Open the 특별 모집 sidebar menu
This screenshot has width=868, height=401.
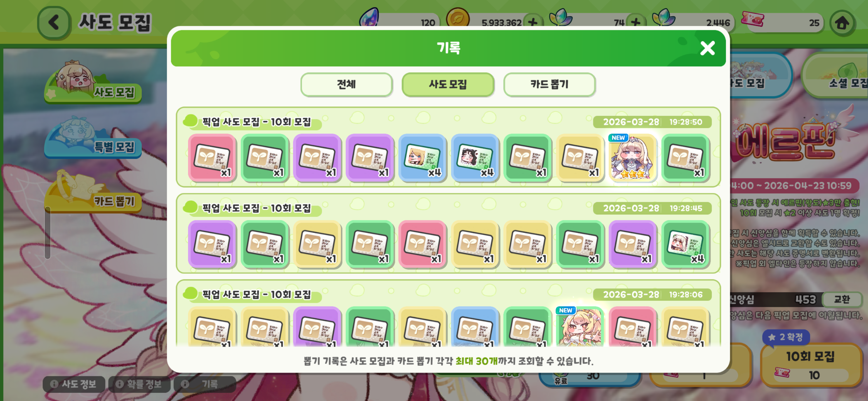[93, 138]
